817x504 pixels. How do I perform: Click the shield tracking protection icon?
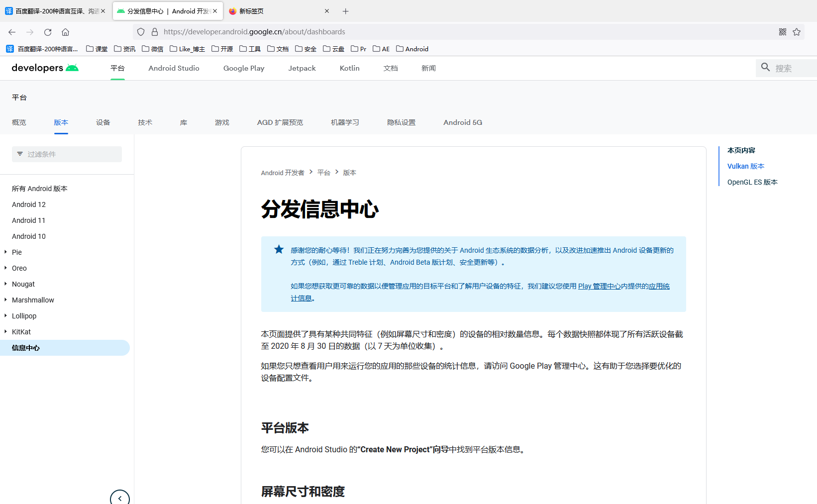[x=141, y=32]
